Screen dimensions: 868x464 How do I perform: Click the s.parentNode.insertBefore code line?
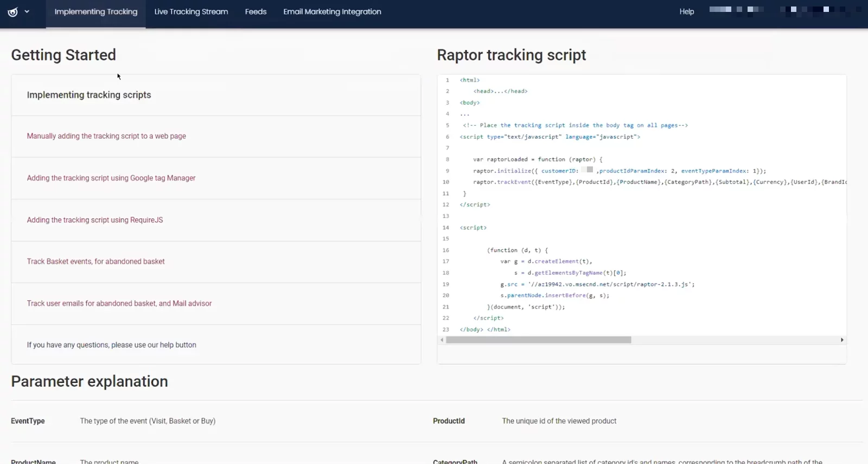point(555,295)
